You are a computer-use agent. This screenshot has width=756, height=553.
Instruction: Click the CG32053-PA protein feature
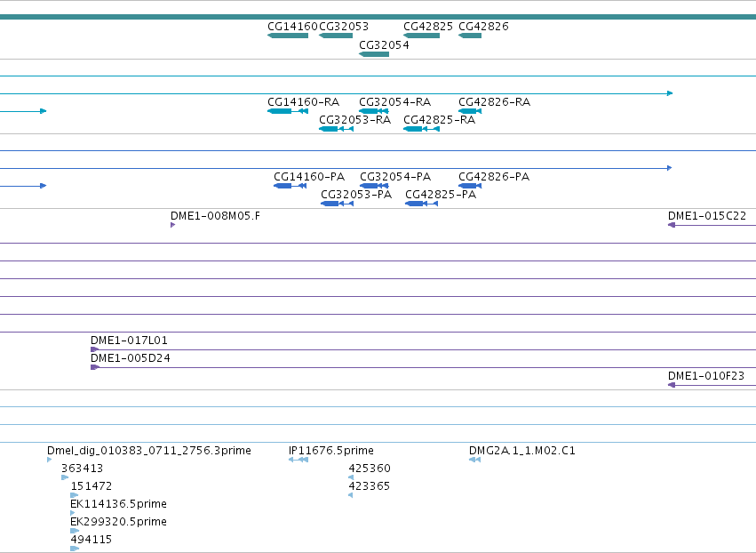337,204
